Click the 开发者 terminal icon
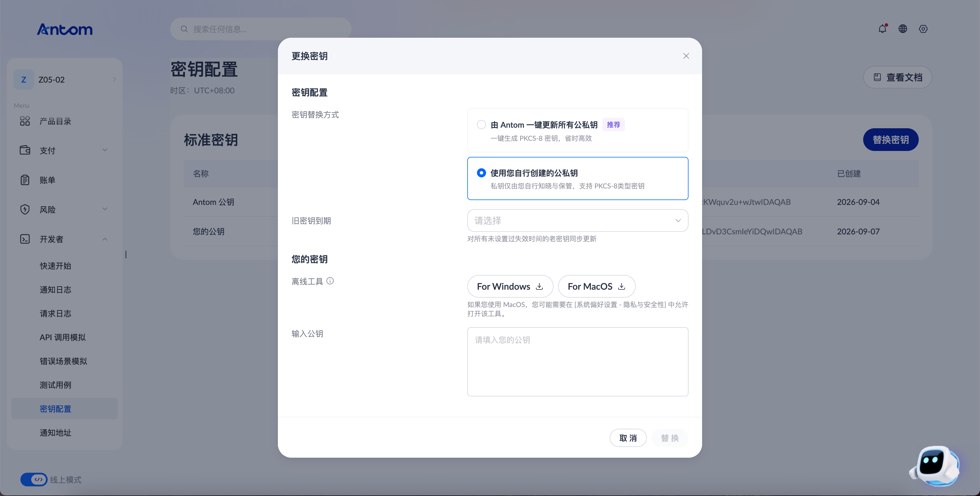Screen dimensions: 980x496 [25, 239]
